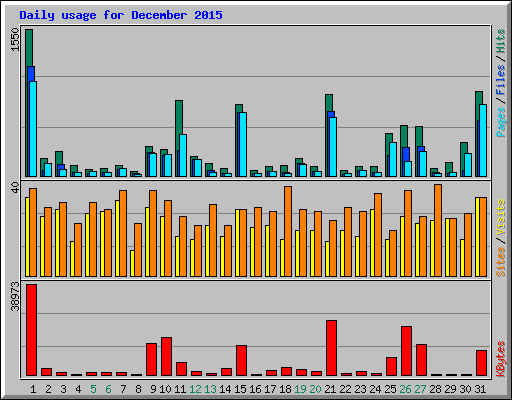512x400 pixels.
Task: Click day 15 on the x-axis
Action: pos(240,389)
